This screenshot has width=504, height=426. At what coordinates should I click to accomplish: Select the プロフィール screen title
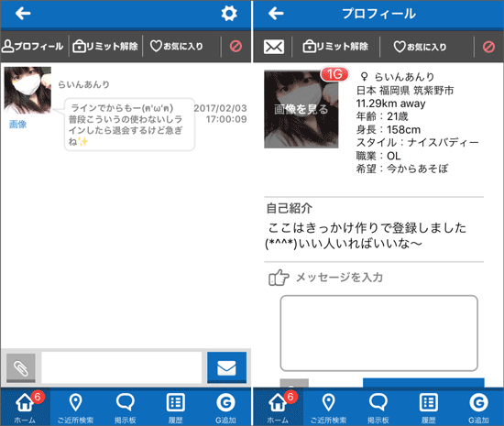click(378, 14)
